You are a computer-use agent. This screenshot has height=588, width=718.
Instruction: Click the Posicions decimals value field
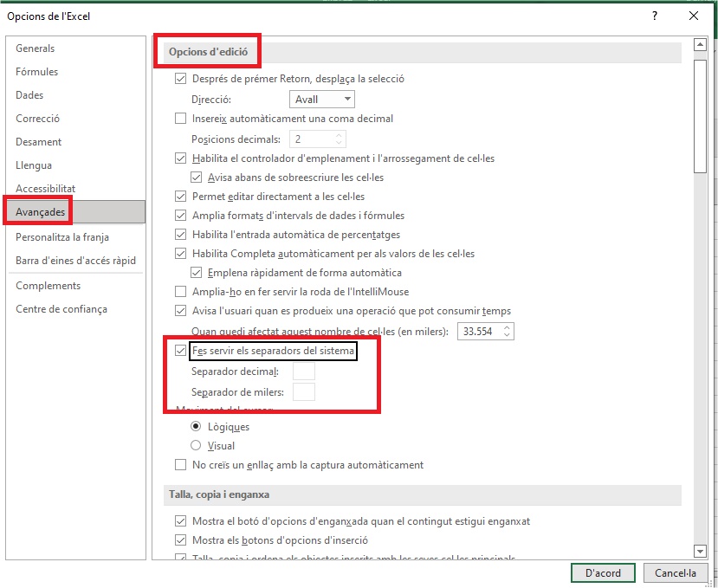coord(312,139)
